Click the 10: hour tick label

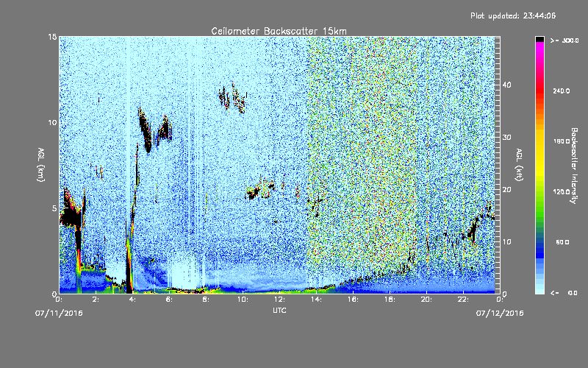click(243, 300)
